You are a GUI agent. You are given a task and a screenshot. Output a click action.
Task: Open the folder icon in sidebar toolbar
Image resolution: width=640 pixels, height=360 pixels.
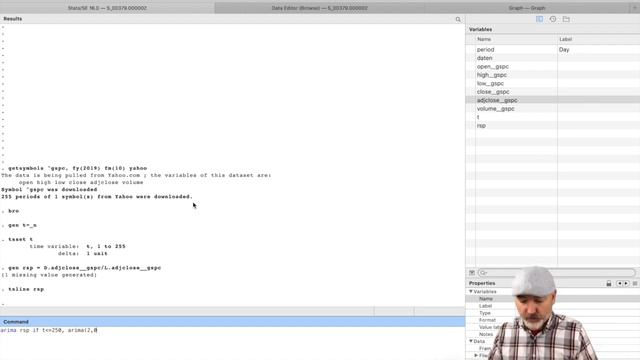[x=566, y=19]
